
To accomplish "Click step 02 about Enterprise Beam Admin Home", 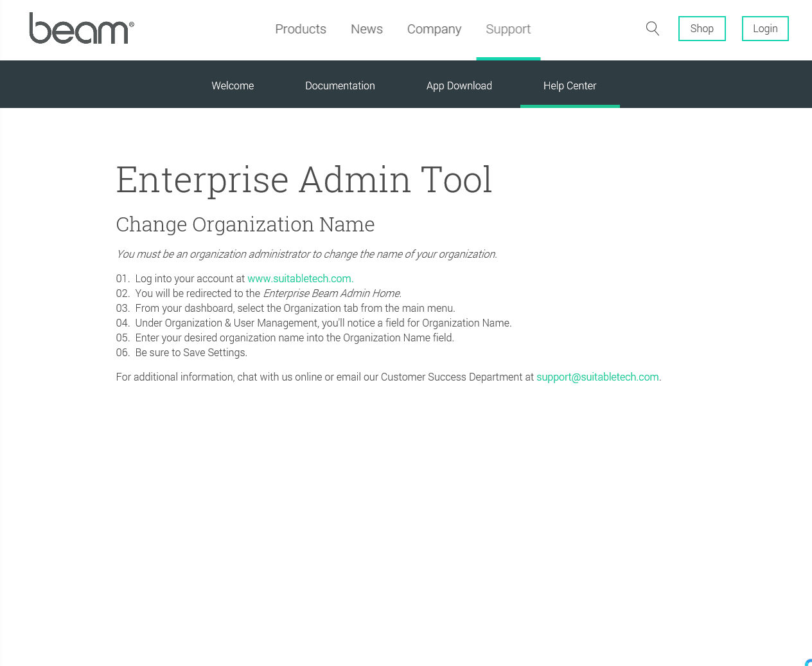I will click(x=259, y=293).
